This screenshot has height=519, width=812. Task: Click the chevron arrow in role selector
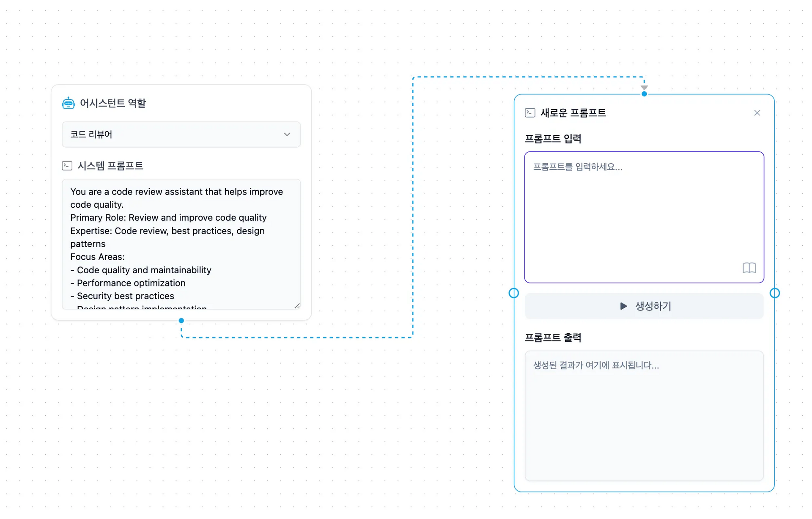[287, 135]
